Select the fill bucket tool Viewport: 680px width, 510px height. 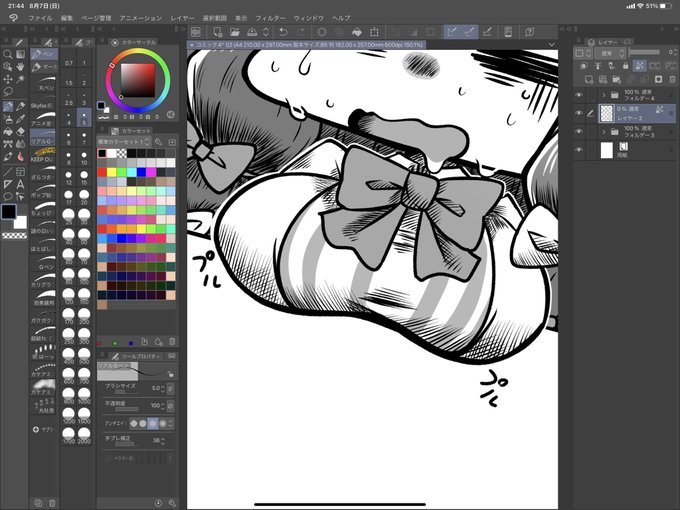click(x=8, y=131)
